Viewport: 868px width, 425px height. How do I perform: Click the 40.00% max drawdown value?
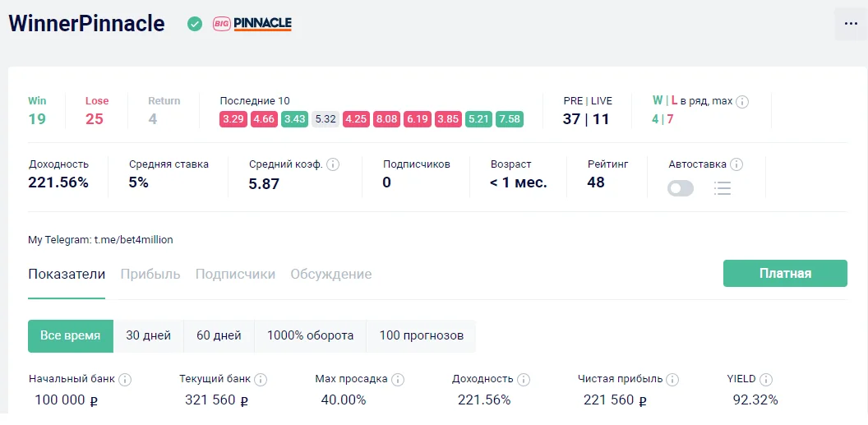click(x=344, y=400)
